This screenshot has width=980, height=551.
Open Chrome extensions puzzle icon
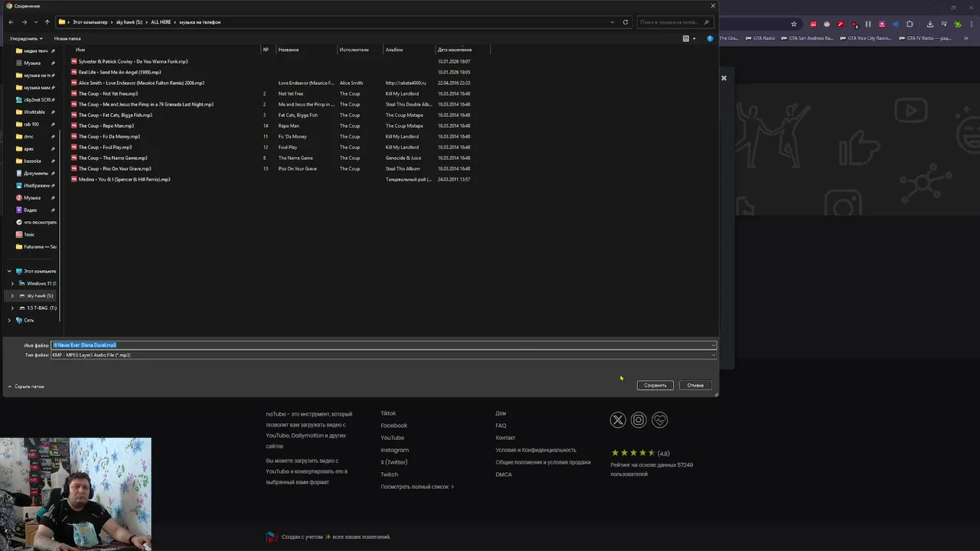click(910, 24)
